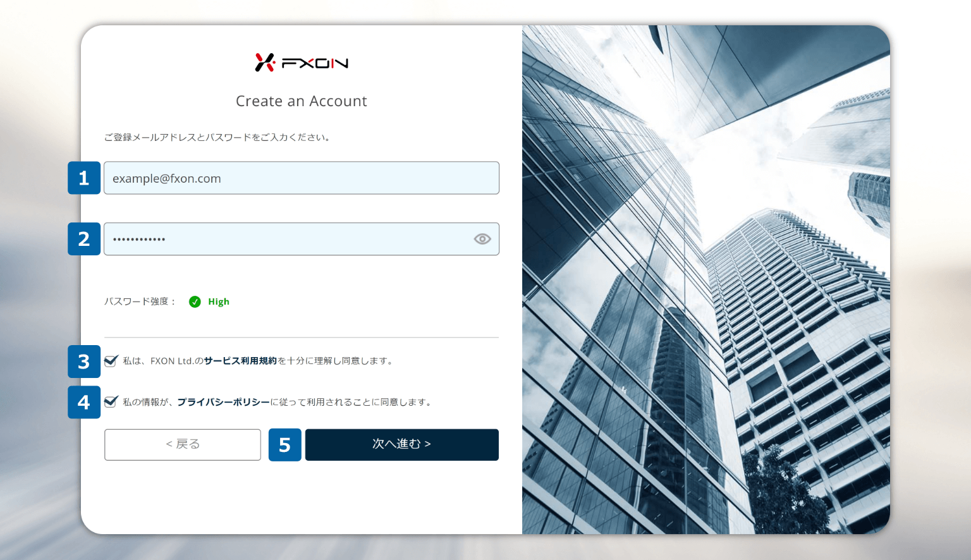The height and width of the screenshot is (560, 971).
Task: Click the 戻る back button
Action: (183, 444)
